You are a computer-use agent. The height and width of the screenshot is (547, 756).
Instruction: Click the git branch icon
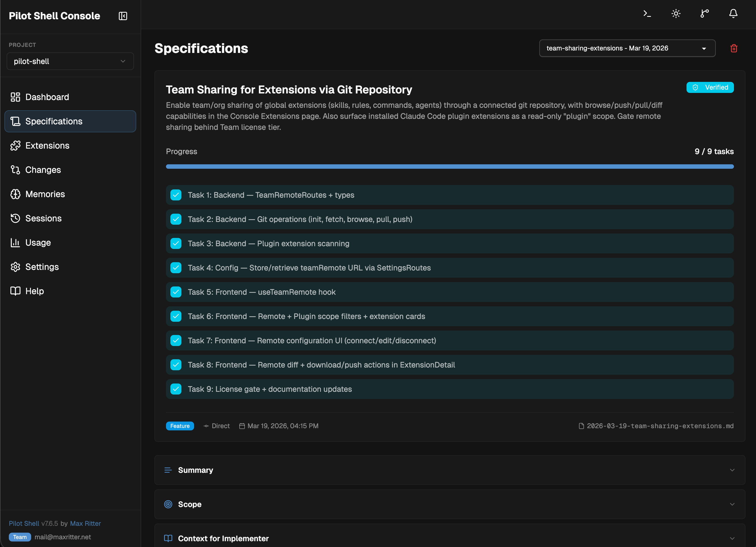pos(704,14)
